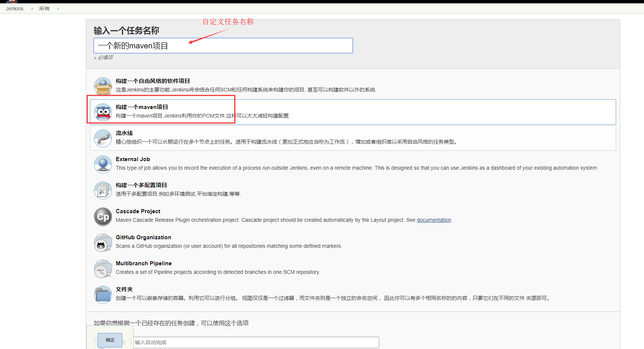Click the maven project POM description text
The width and height of the screenshot is (644, 349).
click(203, 116)
